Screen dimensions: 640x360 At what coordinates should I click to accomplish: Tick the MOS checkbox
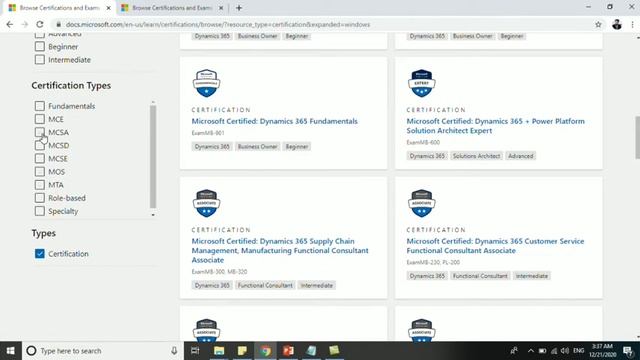pyautogui.click(x=40, y=172)
